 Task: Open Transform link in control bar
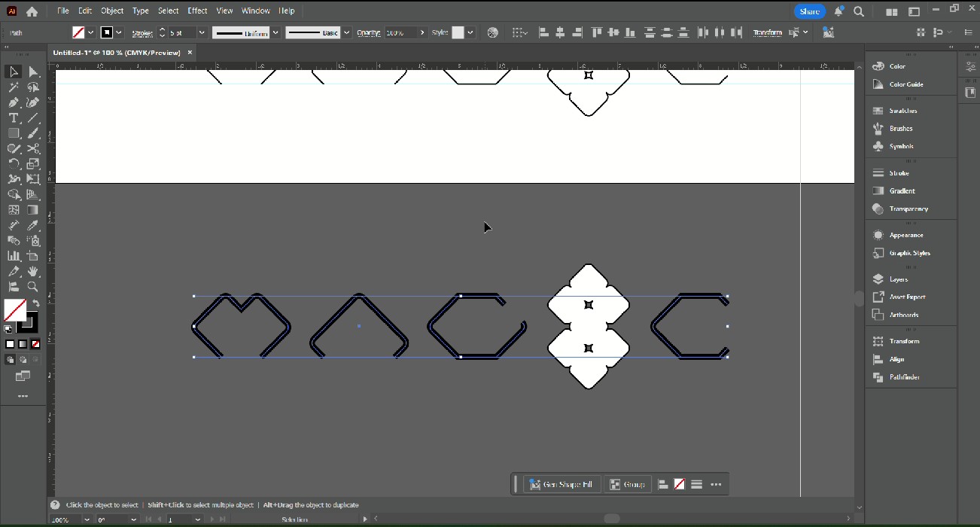(x=768, y=32)
